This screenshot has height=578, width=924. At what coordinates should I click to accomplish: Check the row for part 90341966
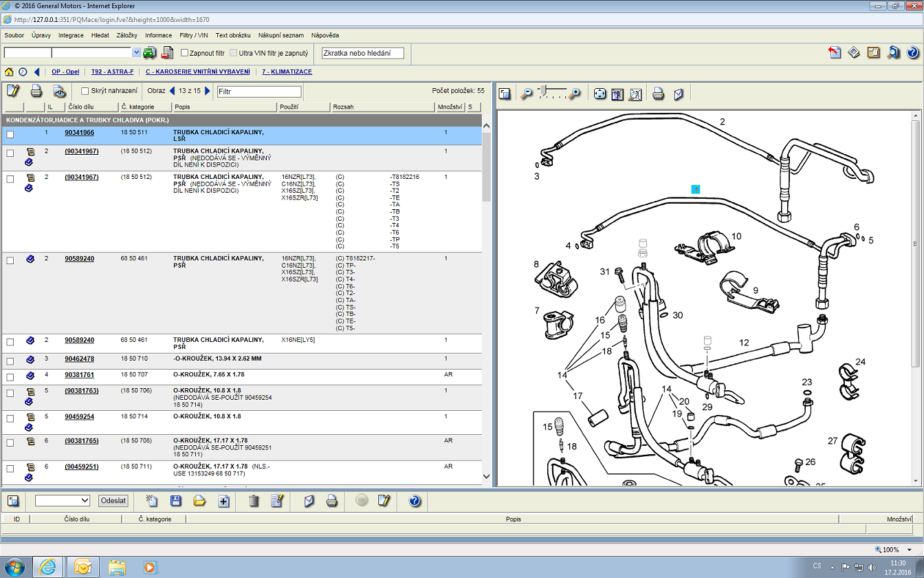pos(10,135)
